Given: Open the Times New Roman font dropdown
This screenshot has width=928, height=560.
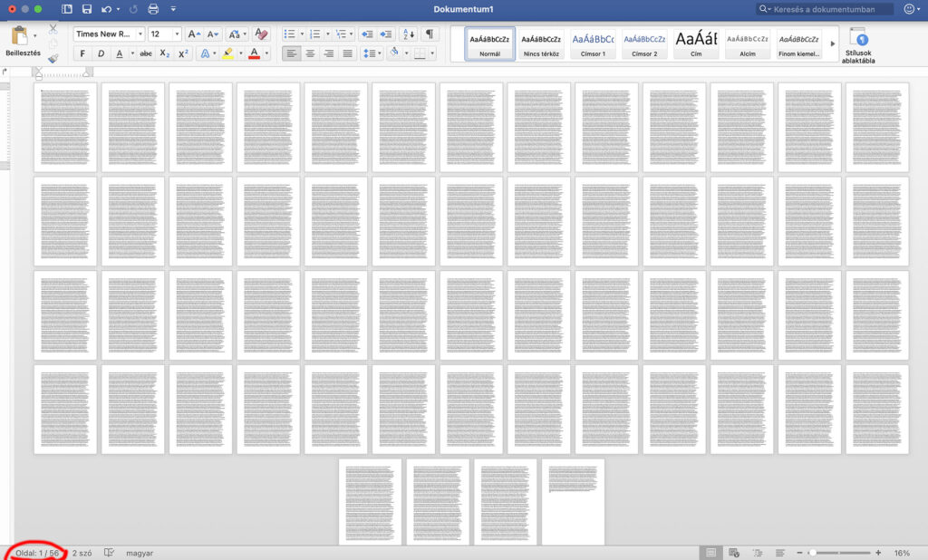Looking at the screenshot, I should [108, 34].
